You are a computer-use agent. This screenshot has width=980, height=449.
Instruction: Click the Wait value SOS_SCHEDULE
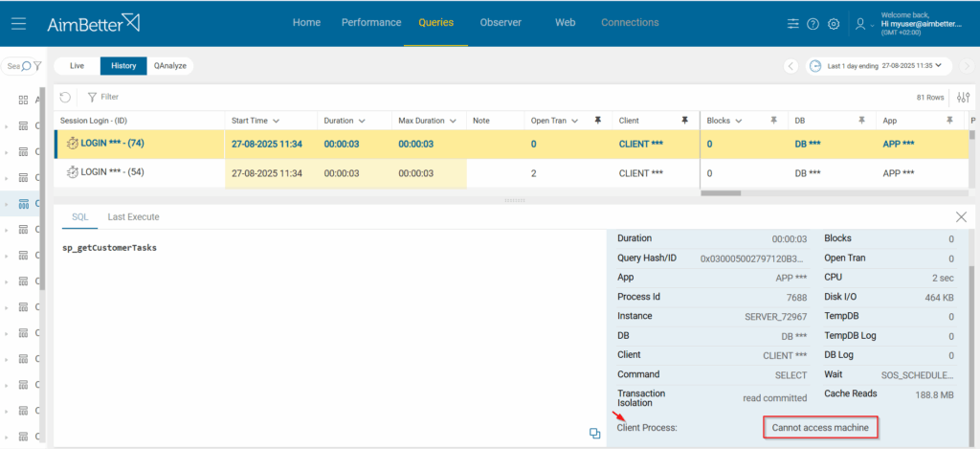coord(918,375)
